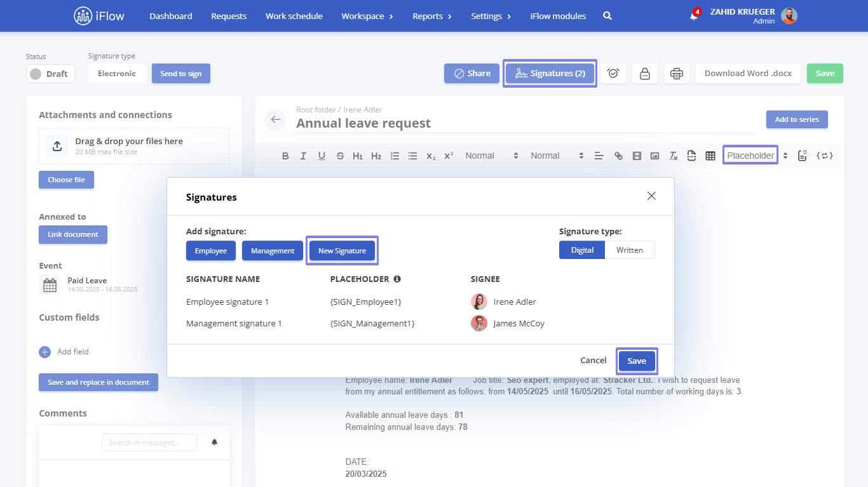
Task: Open the notifications bell
Action: click(694, 15)
